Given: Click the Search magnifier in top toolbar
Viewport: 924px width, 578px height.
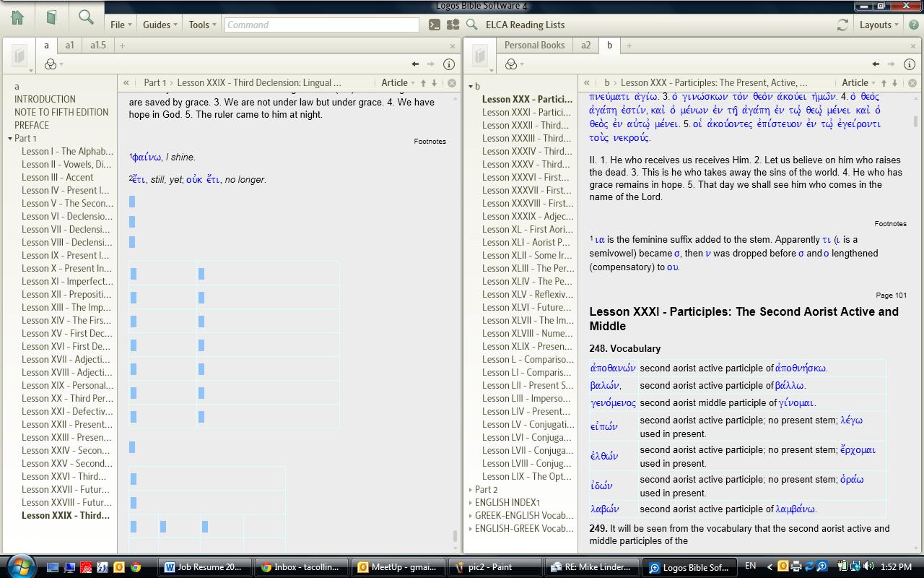Looking at the screenshot, I should tap(86, 17).
